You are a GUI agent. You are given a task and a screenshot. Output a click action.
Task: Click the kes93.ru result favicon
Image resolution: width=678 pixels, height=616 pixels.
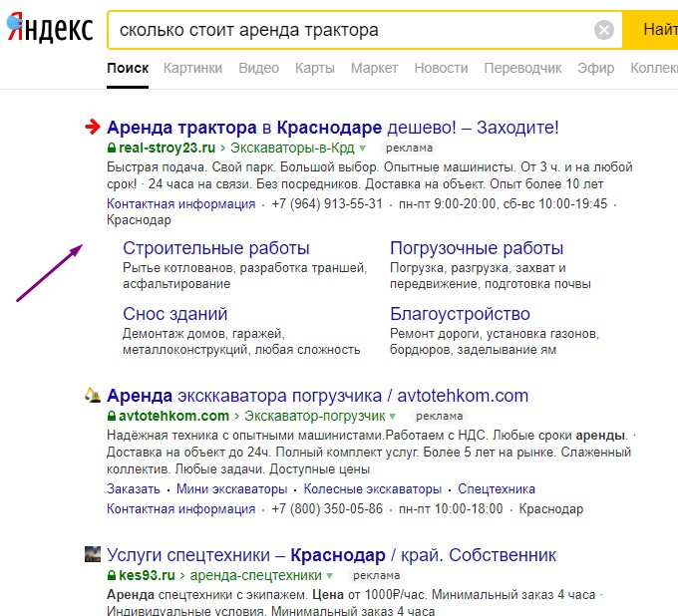click(93, 554)
